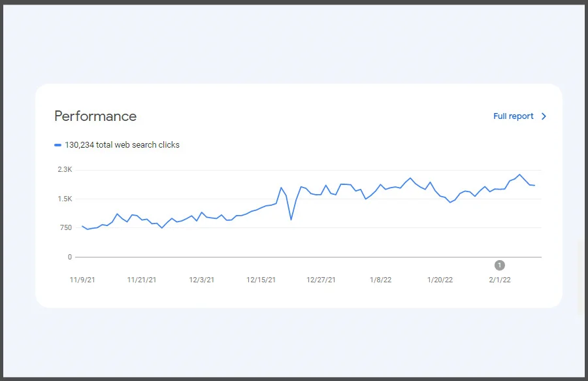Click the 11/21/21 date axis label
Viewport: 588px width, 381px height.
(142, 280)
